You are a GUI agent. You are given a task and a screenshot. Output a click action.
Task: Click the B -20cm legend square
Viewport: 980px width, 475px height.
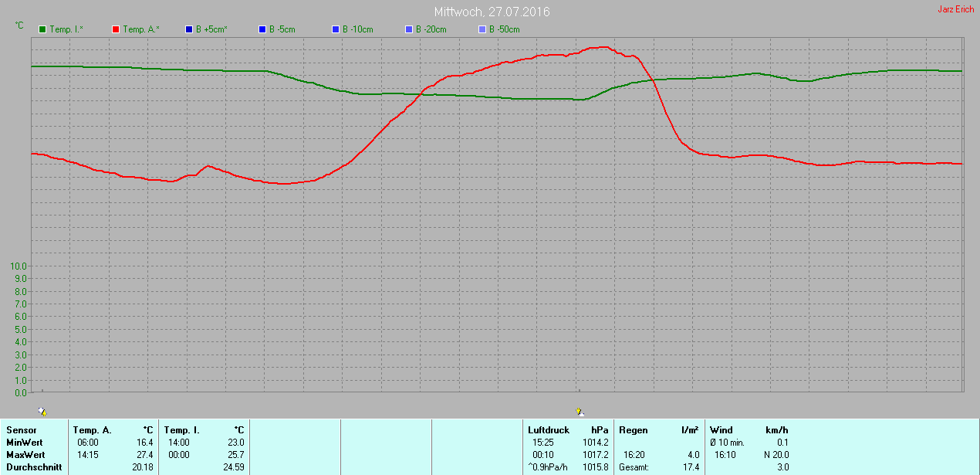[409, 29]
